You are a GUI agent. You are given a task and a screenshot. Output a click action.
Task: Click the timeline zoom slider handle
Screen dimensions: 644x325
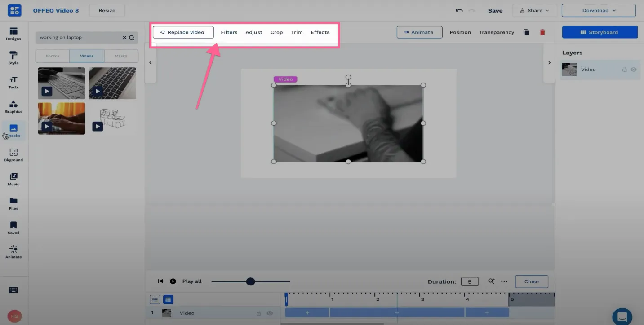click(x=250, y=281)
